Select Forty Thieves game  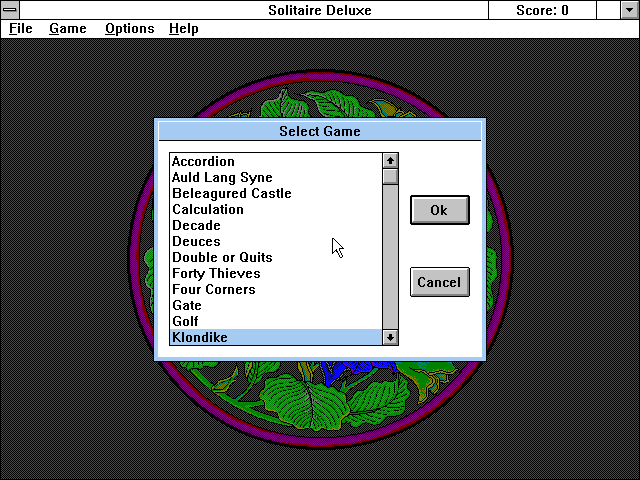(276, 273)
